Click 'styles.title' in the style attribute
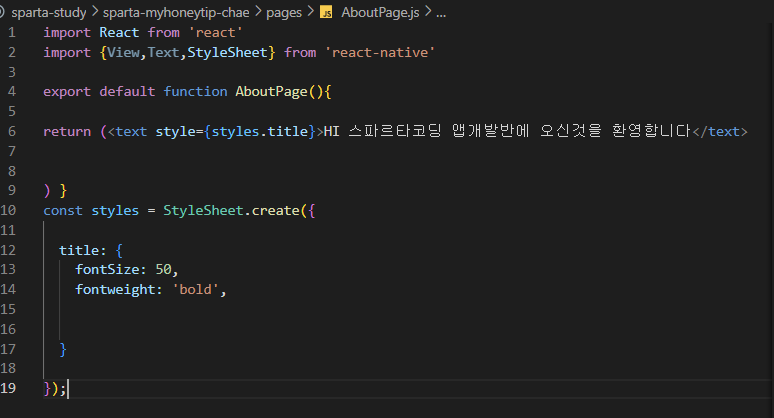The width and height of the screenshot is (774, 418). click(x=260, y=131)
